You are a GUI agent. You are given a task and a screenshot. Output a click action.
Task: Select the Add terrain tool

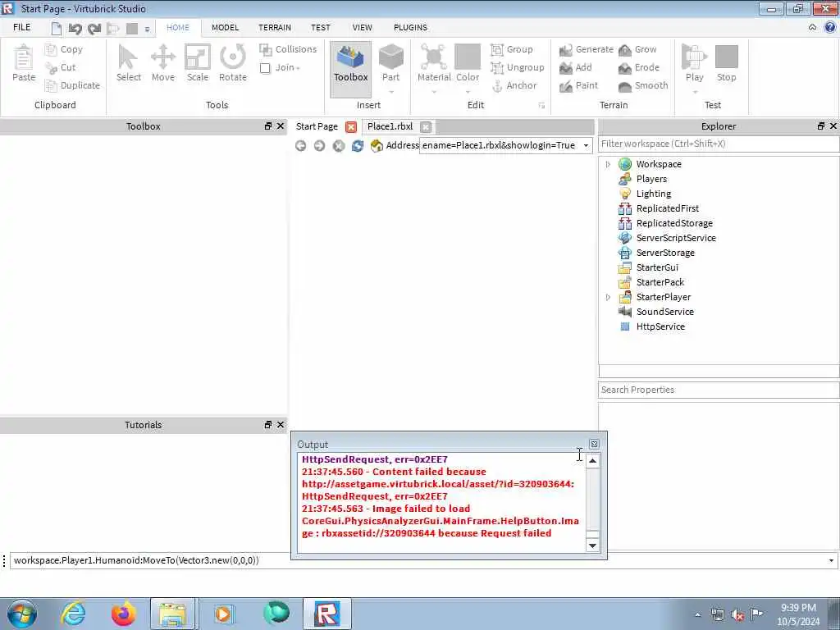[575, 67]
